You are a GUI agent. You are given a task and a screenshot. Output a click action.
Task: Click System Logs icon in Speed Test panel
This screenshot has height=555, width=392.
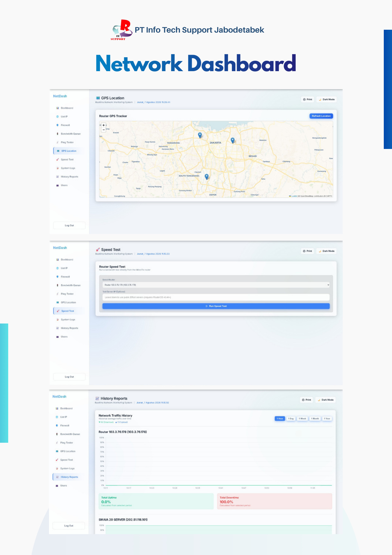(57, 320)
